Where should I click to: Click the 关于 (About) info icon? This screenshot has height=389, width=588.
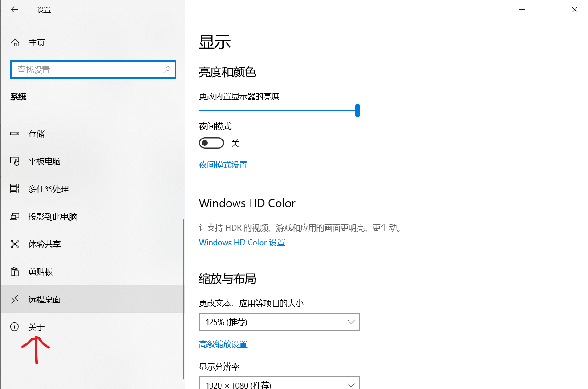pos(14,327)
